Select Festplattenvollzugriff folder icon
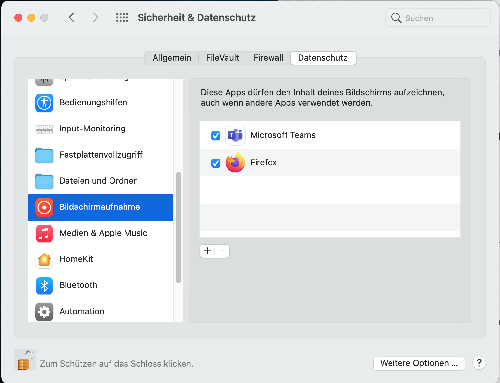 pyautogui.click(x=44, y=155)
